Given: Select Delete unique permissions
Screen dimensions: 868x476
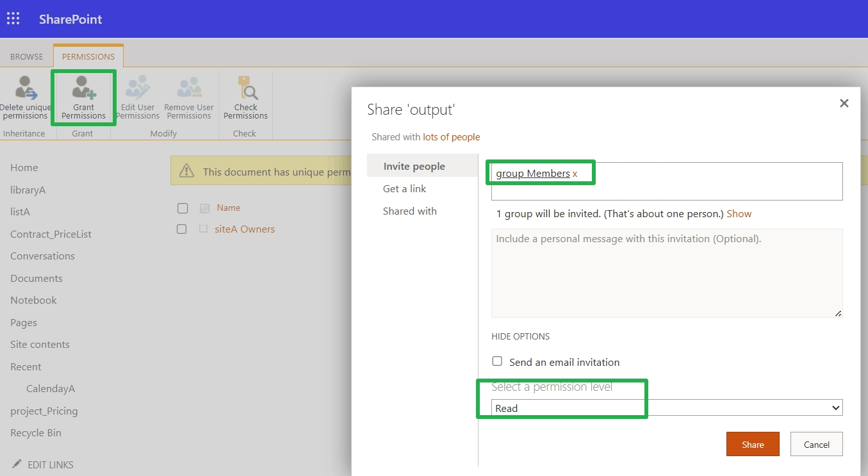Looking at the screenshot, I should pyautogui.click(x=22, y=96).
